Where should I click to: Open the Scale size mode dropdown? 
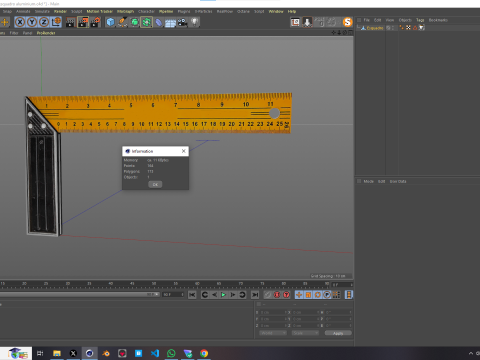point(305,333)
